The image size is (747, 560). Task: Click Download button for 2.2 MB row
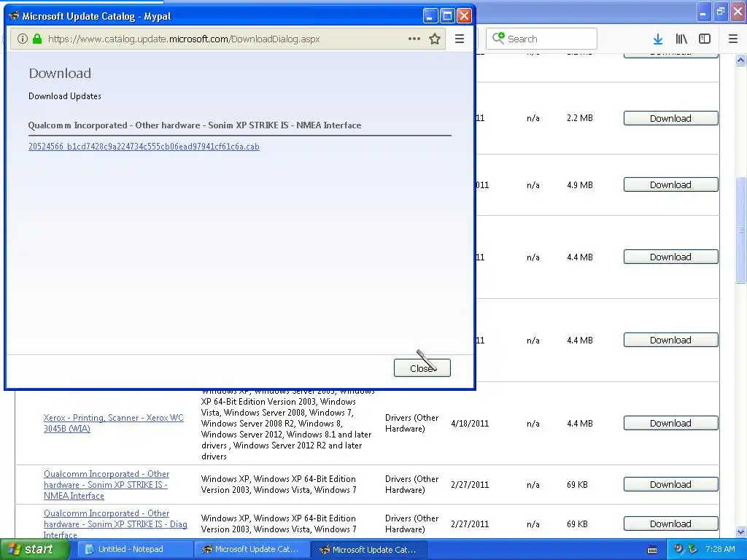click(671, 118)
